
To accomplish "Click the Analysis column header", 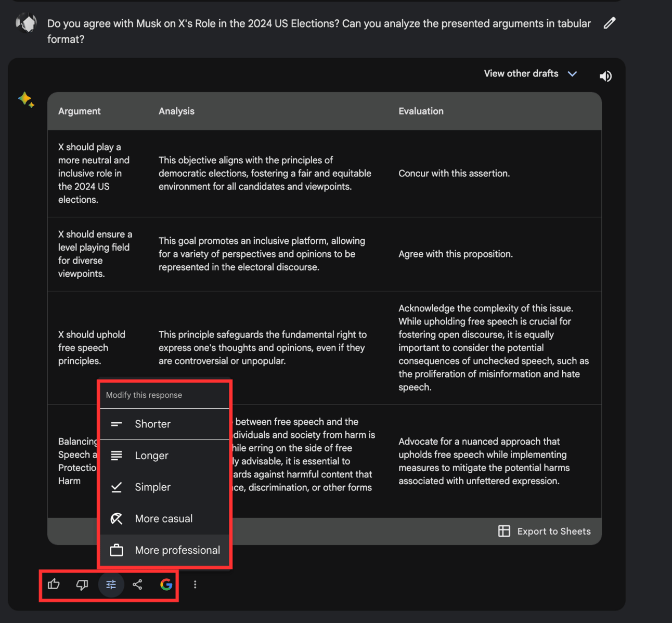I will pyautogui.click(x=176, y=111).
